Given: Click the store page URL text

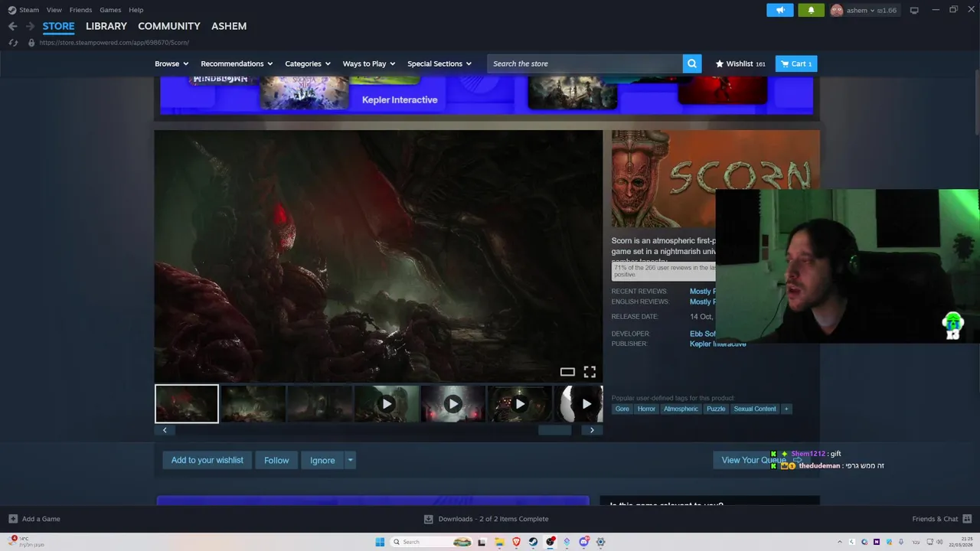Looking at the screenshot, I should [114, 43].
